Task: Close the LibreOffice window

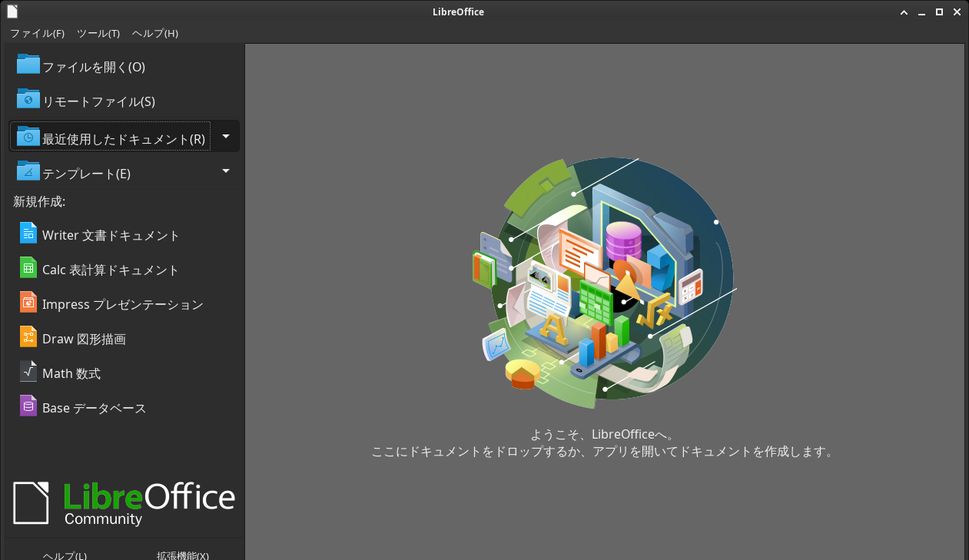Action: (957, 12)
